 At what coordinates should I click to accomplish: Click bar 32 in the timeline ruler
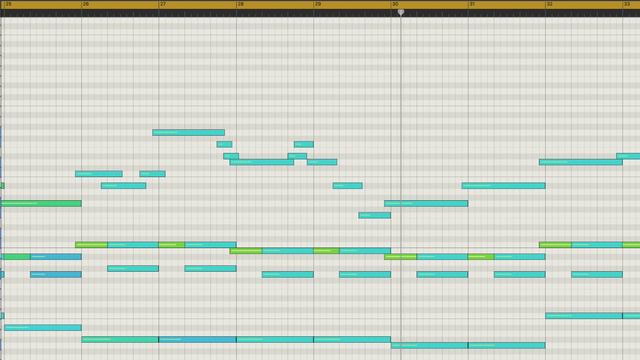[x=549, y=4]
